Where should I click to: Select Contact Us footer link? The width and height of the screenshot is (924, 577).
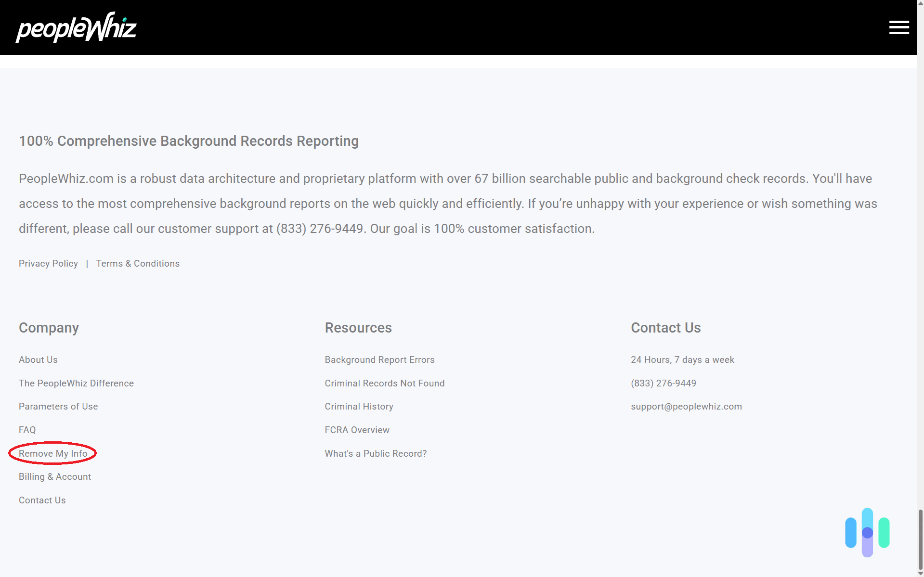point(42,500)
